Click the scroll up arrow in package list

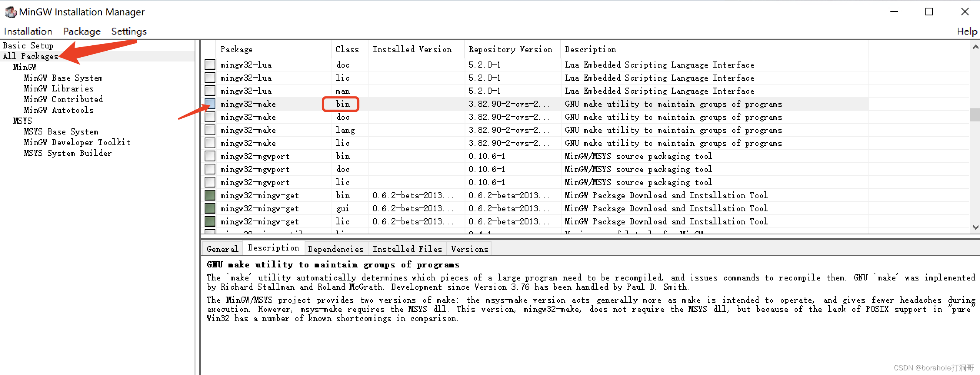pyautogui.click(x=975, y=47)
